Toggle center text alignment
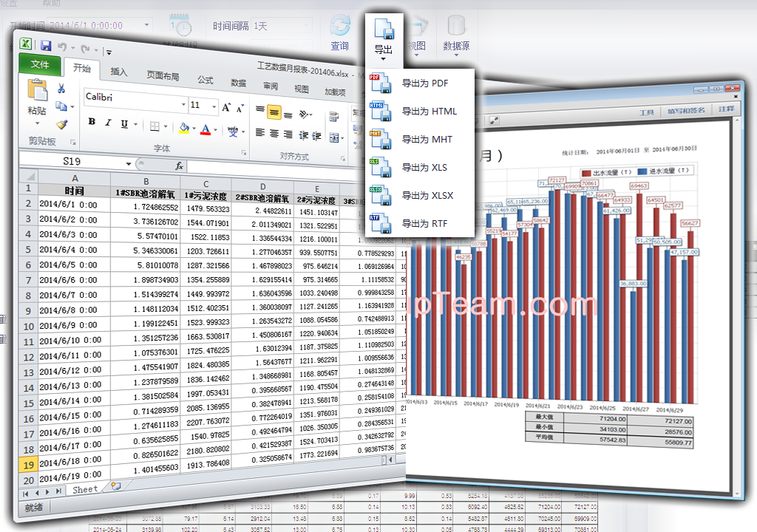This screenshot has height=532, width=757. pyautogui.click(x=274, y=133)
